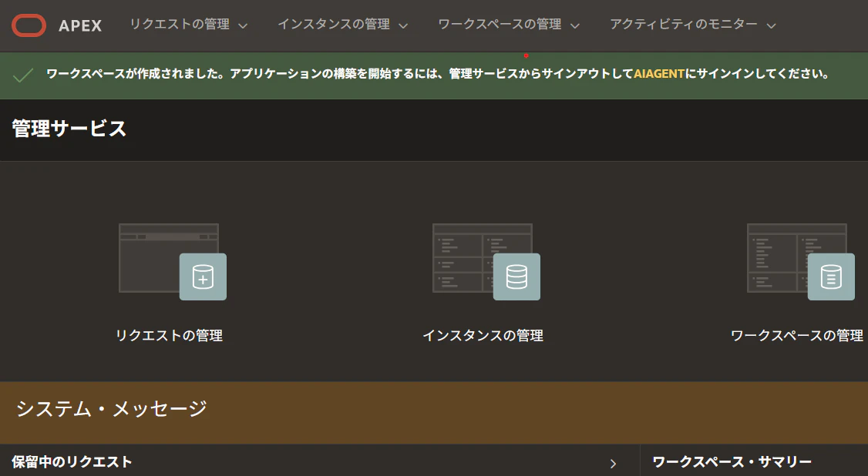Click the ワークスペース・サマリー heading

pyautogui.click(x=732, y=461)
